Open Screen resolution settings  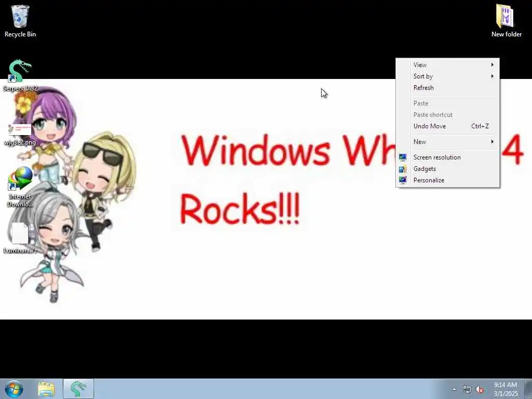coord(447,157)
